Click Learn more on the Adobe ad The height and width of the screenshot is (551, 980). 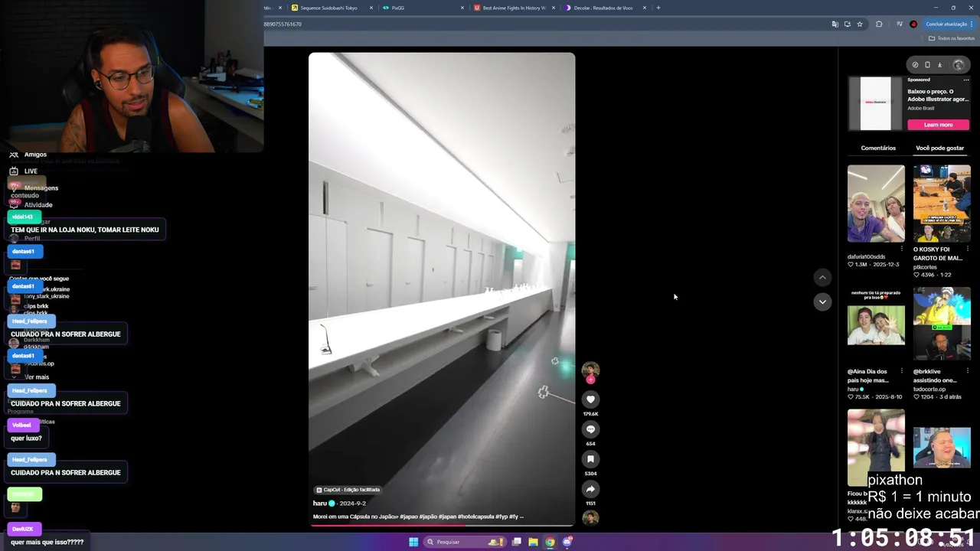tap(939, 125)
